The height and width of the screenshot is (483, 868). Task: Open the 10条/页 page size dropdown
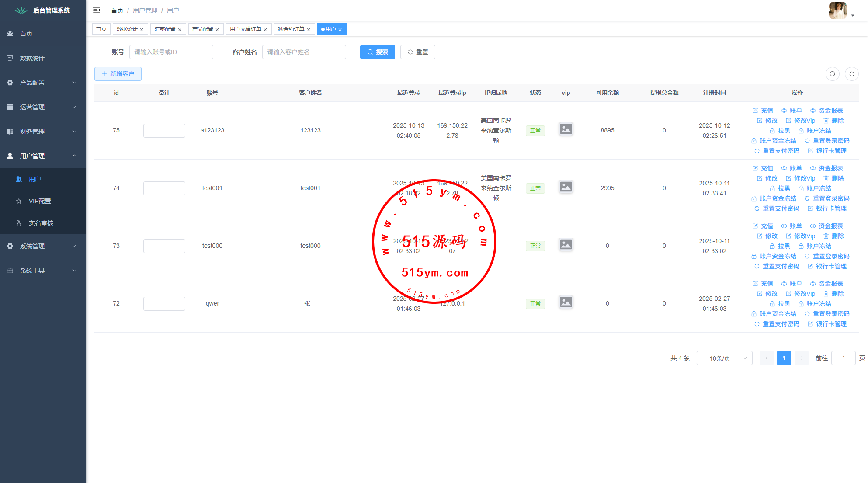[x=724, y=358]
